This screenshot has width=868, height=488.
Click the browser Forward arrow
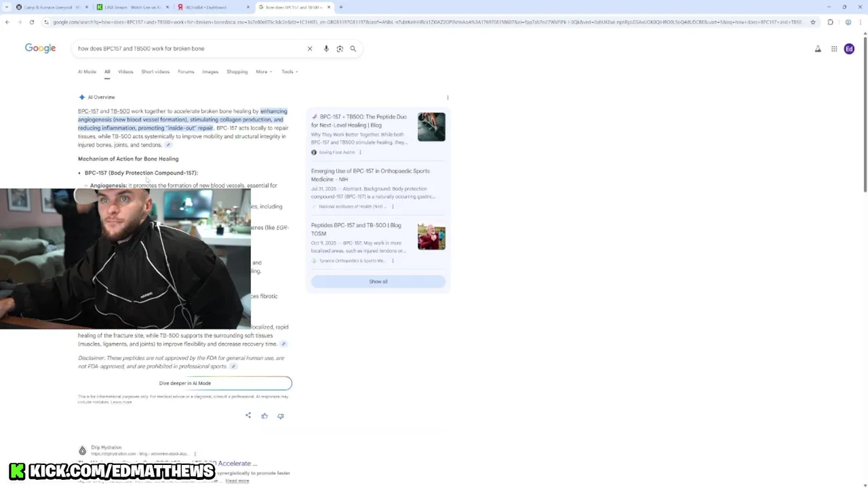point(20,22)
